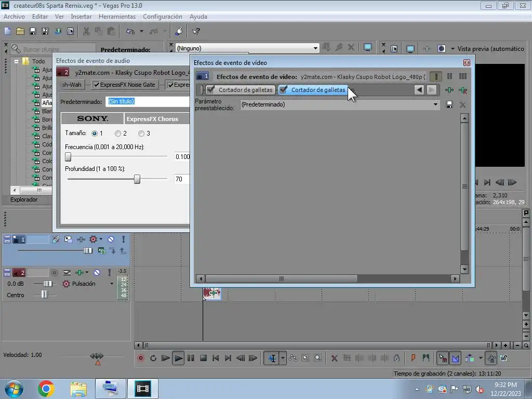
Task: Open the Configuración menu
Action: click(x=163, y=17)
